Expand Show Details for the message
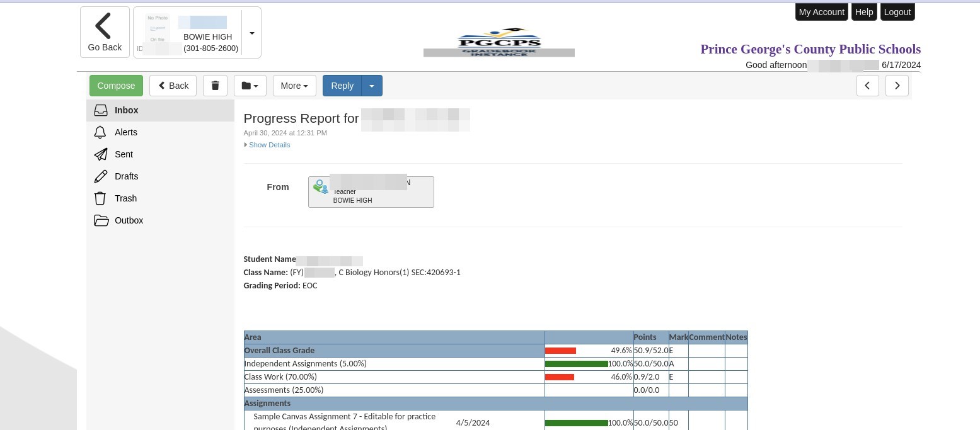Image resolution: width=980 pixels, height=430 pixels. click(x=269, y=145)
